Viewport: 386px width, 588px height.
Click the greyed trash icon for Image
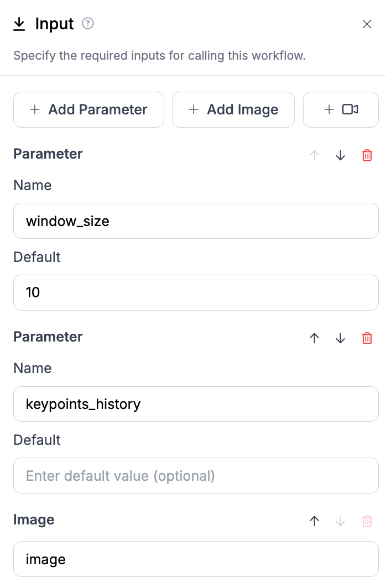[367, 521]
